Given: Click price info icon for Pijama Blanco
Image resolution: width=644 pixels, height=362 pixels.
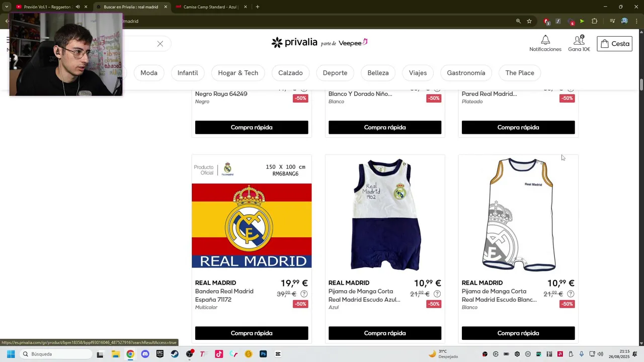Looking at the screenshot, I should (x=571, y=294).
